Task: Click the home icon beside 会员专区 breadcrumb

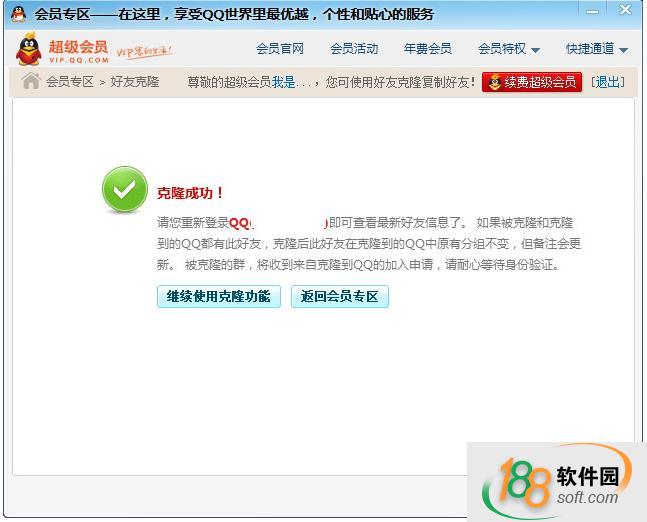Action: coord(31,81)
